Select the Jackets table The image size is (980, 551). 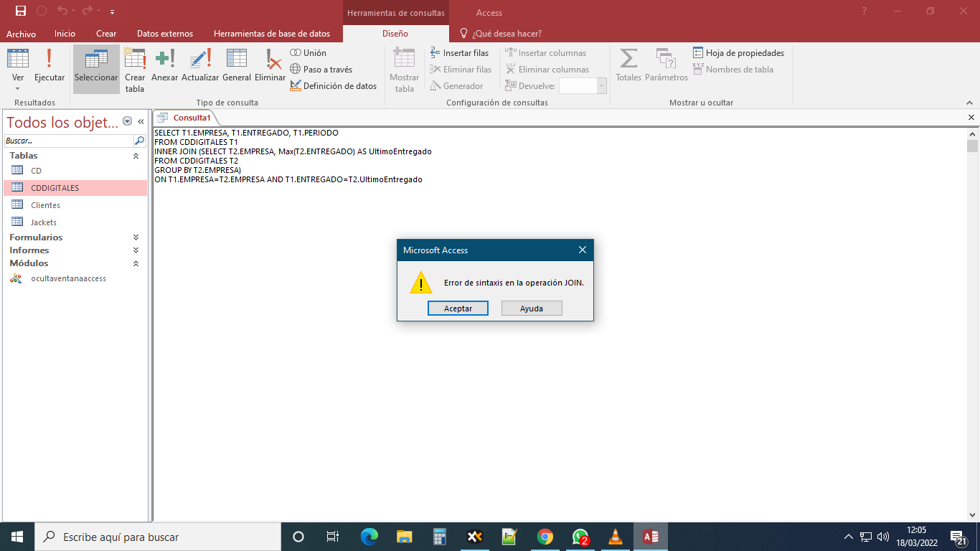click(75, 222)
